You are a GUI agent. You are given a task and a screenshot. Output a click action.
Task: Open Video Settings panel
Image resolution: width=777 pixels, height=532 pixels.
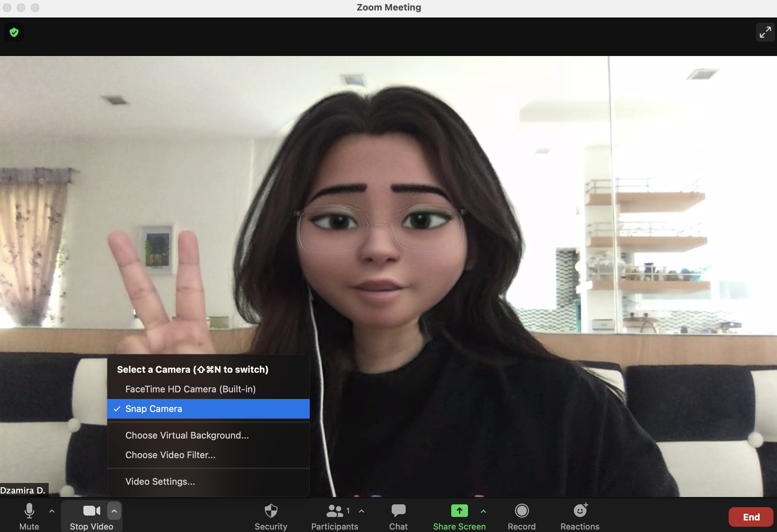(159, 481)
